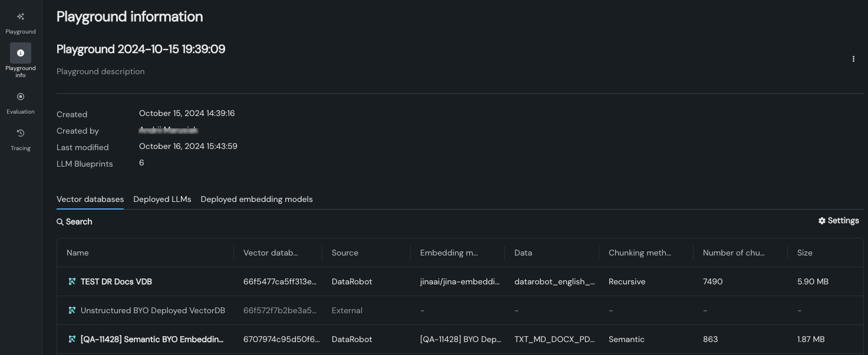This screenshot has height=355, width=868.
Task: Click the playground title to edit it
Action: click(141, 49)
